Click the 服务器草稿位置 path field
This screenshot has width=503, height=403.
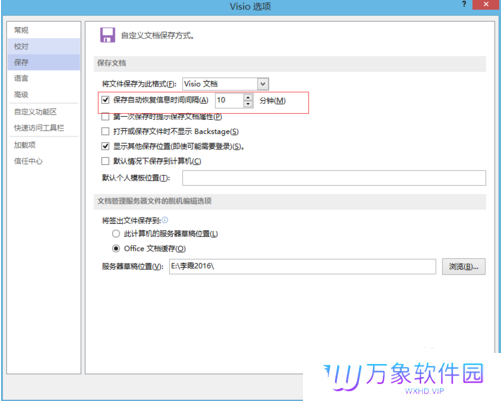click(302, 267)
